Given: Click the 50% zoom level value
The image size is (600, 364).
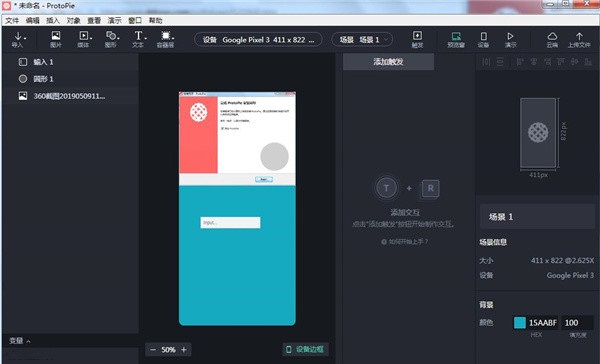Looking at the screenshot, I should click(x=168, y=349).
